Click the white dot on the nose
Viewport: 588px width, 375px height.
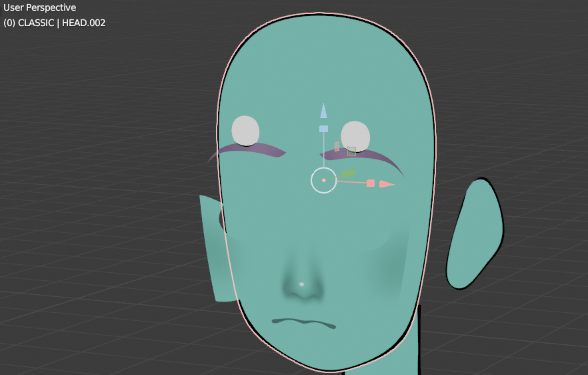tap(301, 284)
